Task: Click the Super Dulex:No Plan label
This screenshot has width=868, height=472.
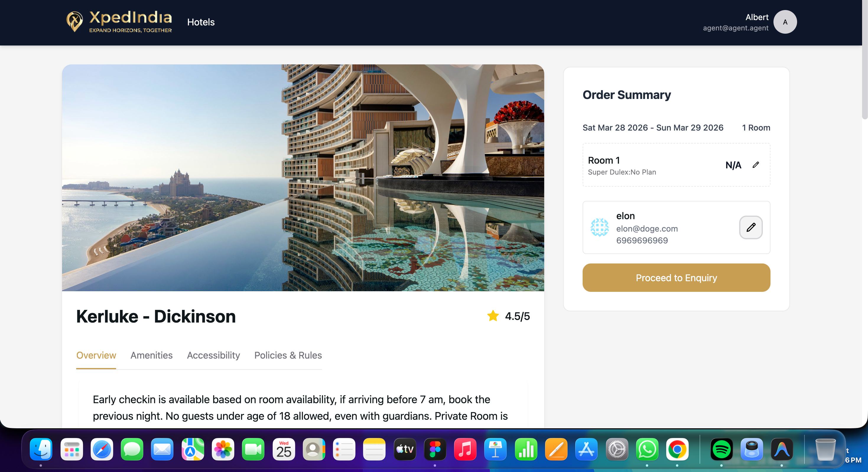Action: [x=622, y=172]
